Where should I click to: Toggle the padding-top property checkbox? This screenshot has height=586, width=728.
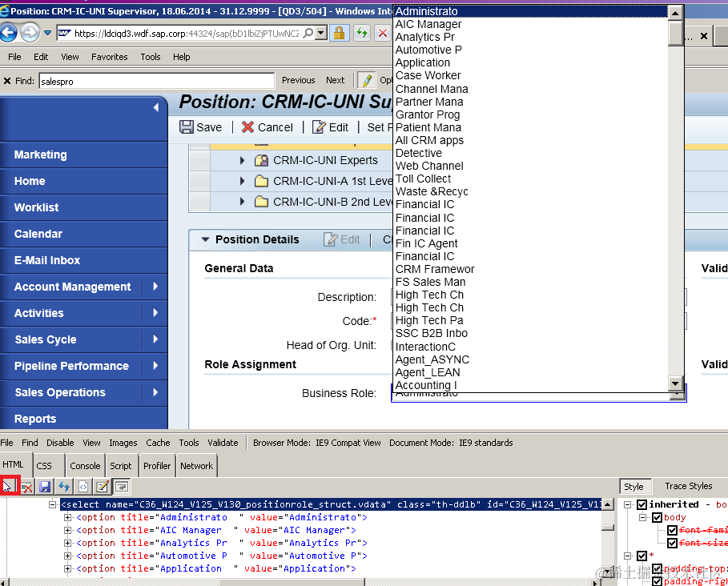(x=657, y=568)
